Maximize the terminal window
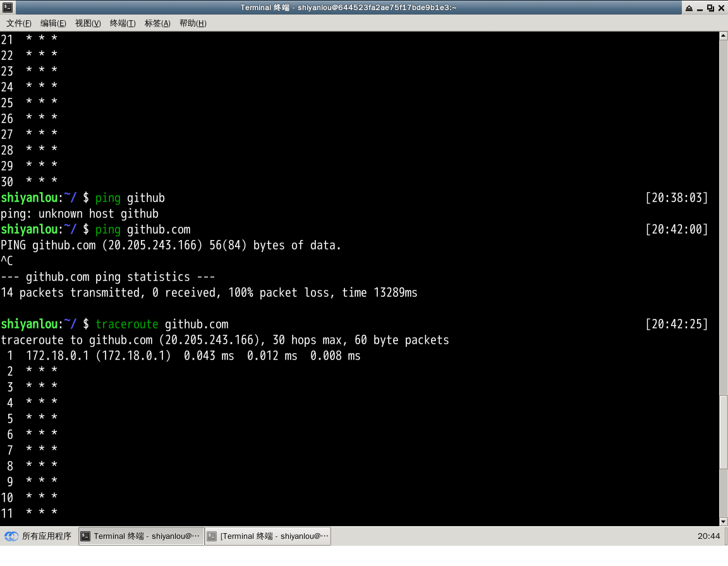Screen dimensions: 728x566 click(x=710, y=8)
